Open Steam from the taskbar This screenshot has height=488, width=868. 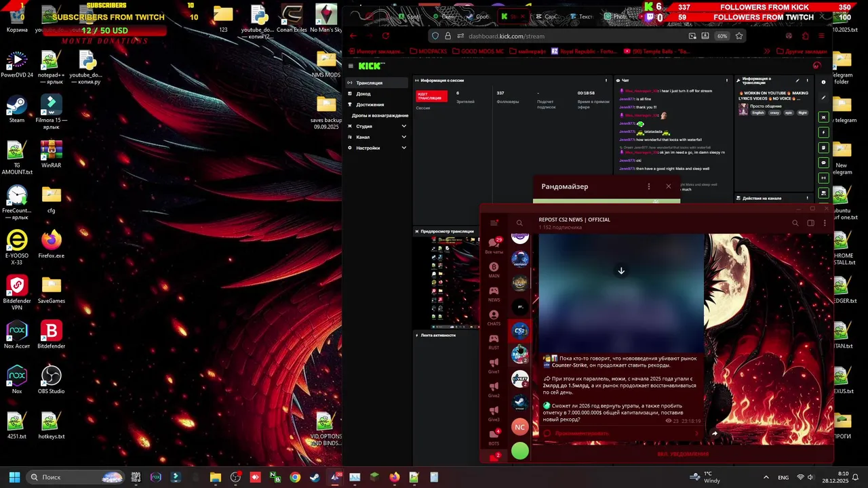(x=315, y=477)
